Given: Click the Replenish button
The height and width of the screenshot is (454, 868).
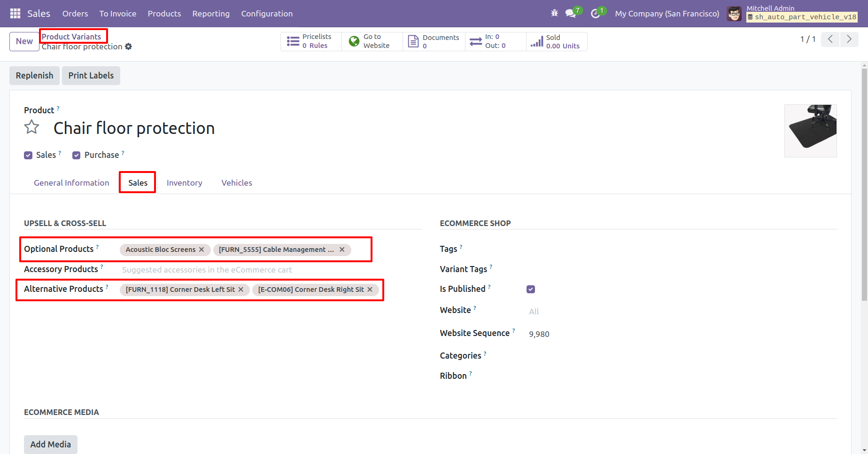Looking at the screenshot, I should coord(34,76).
